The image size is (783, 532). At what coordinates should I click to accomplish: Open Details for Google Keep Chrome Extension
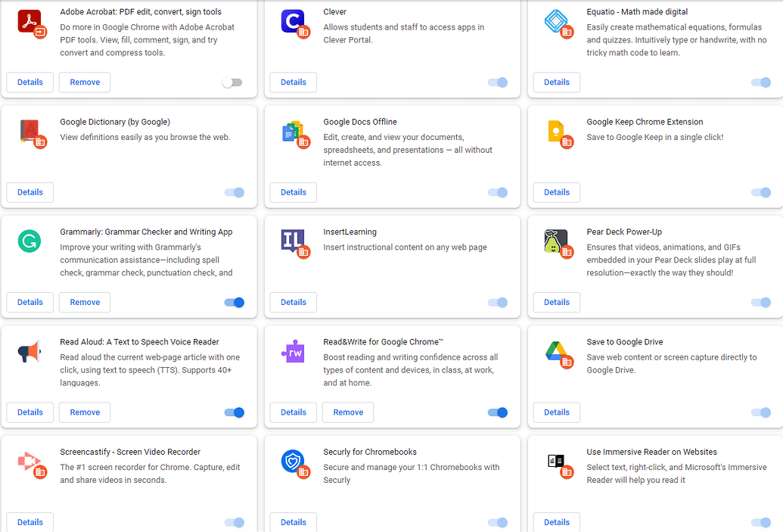click(x=556, y=192)
